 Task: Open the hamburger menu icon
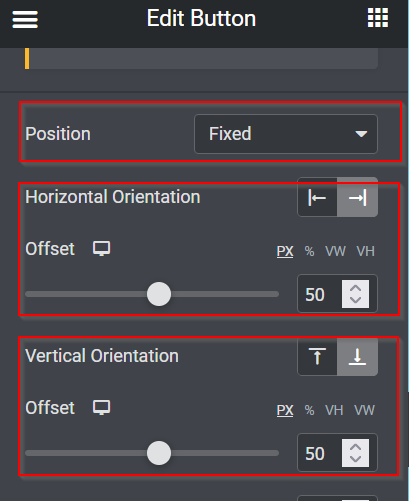(25, 19)
